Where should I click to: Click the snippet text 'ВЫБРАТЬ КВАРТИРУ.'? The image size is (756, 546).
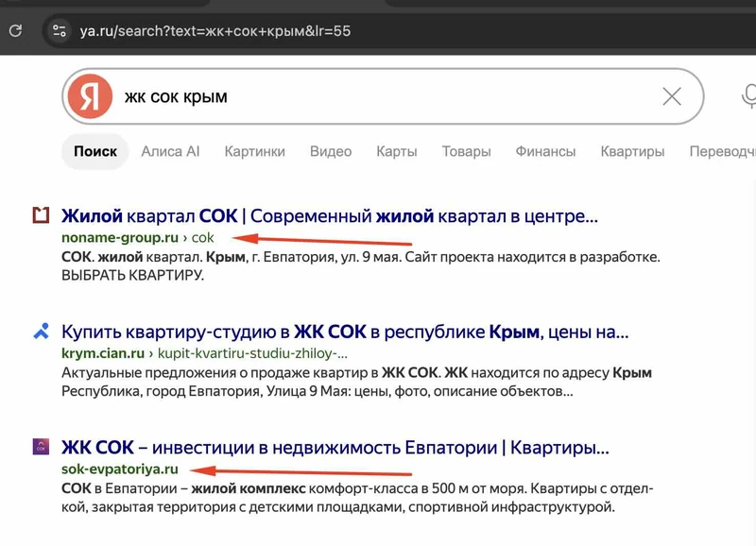tap(132, 275)
